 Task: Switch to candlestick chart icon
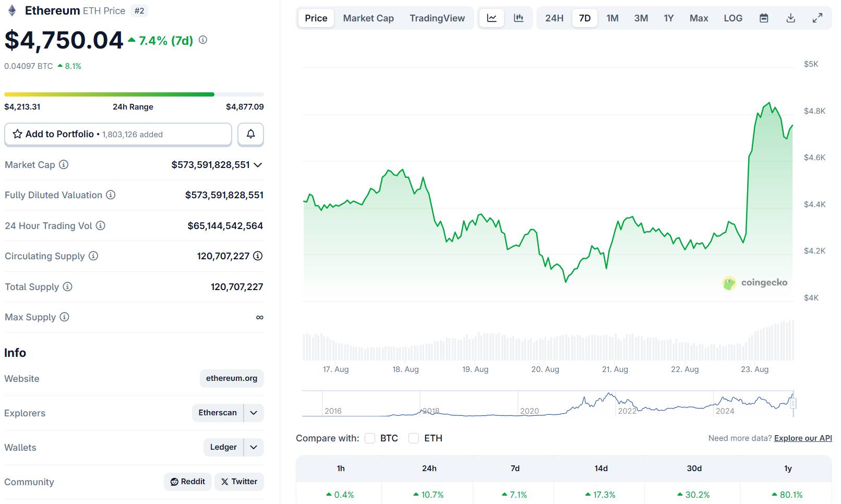(x=519, y=18)
